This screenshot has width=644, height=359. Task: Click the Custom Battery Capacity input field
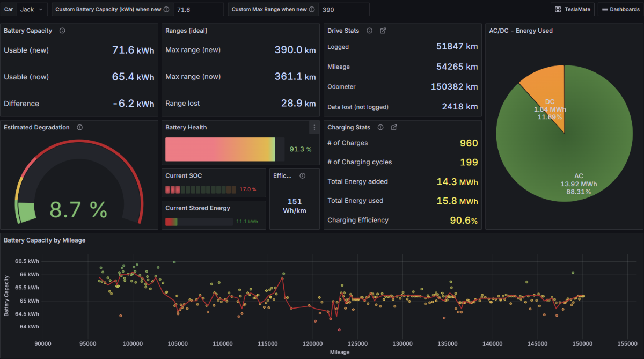197,10
